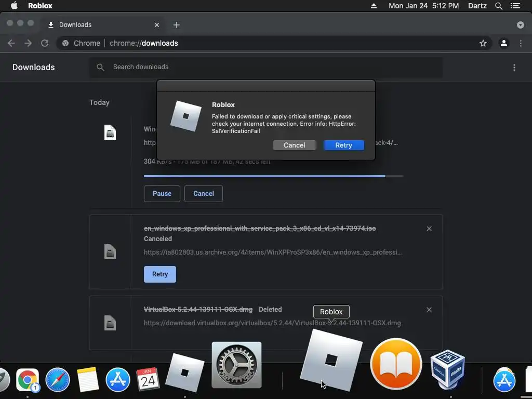Retry the failed Roblox settings download
This screenshot has width=532, height=399.
point(344,145)
